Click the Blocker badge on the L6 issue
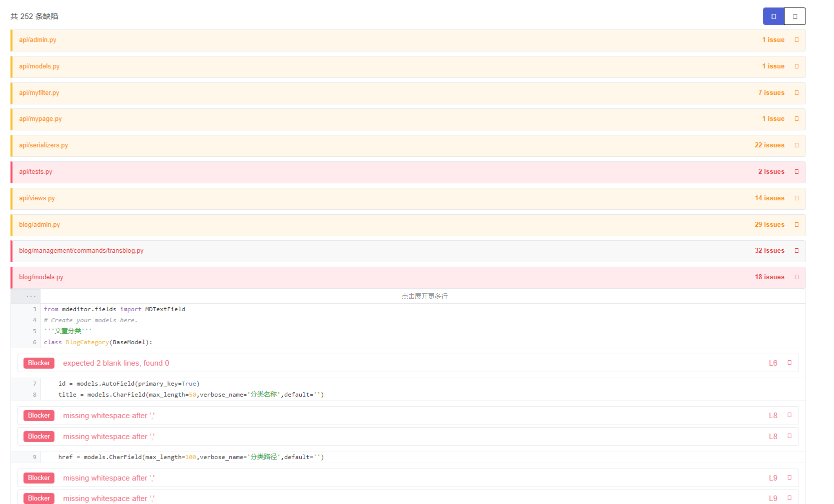Screen dimensions: 834x504 [39, 363]
